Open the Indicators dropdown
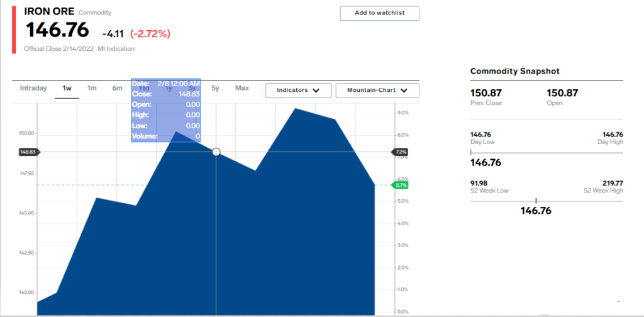The image size is (644, 317). [298, 91]
